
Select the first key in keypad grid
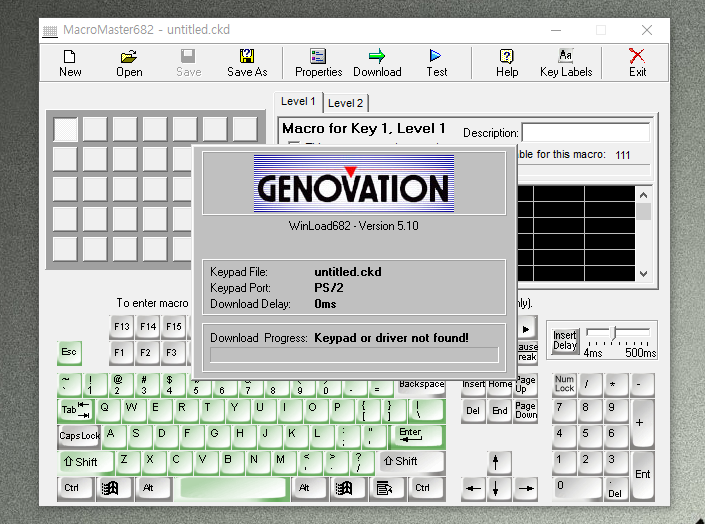click(65, 129)
